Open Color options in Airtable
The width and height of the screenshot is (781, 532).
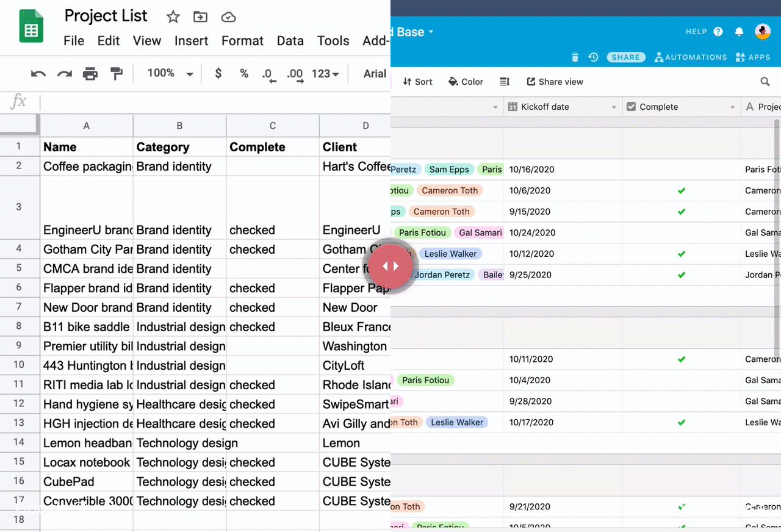[466, 82]
